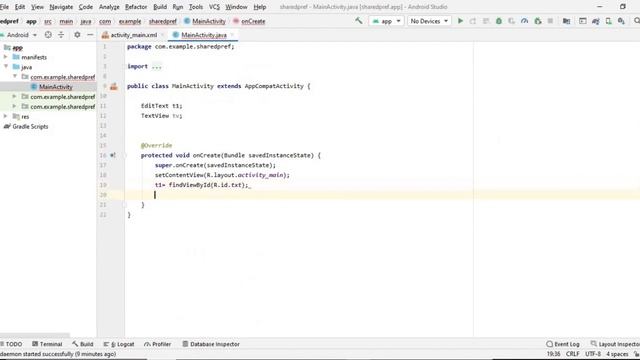Hide the Project panel with the minus icon

tap(90, 35)
